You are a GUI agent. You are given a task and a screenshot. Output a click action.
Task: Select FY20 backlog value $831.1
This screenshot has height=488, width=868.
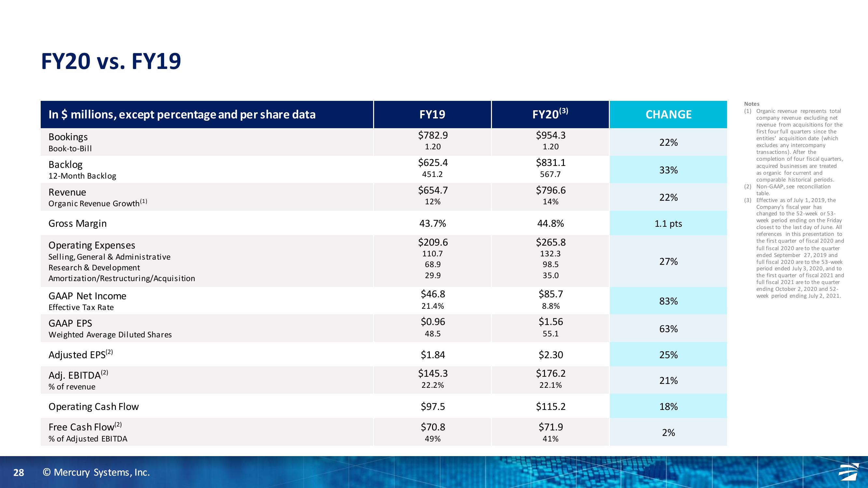click(x=551, y=163)
